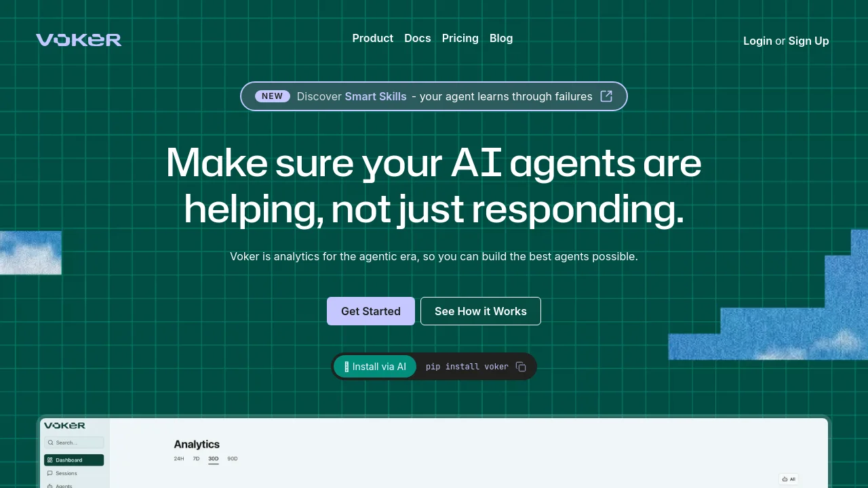Select the 24H time range

[x=179, y=459]
